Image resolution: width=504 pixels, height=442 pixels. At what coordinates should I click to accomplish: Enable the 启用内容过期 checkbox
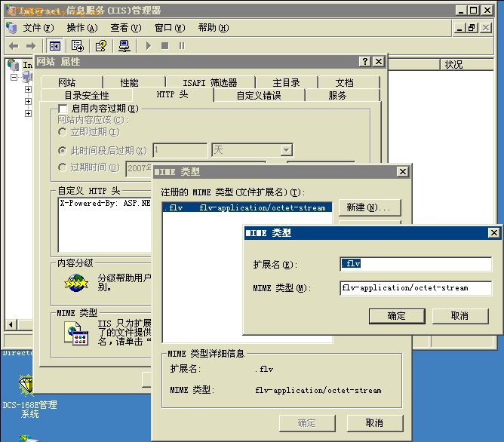[x=63, y=109]
